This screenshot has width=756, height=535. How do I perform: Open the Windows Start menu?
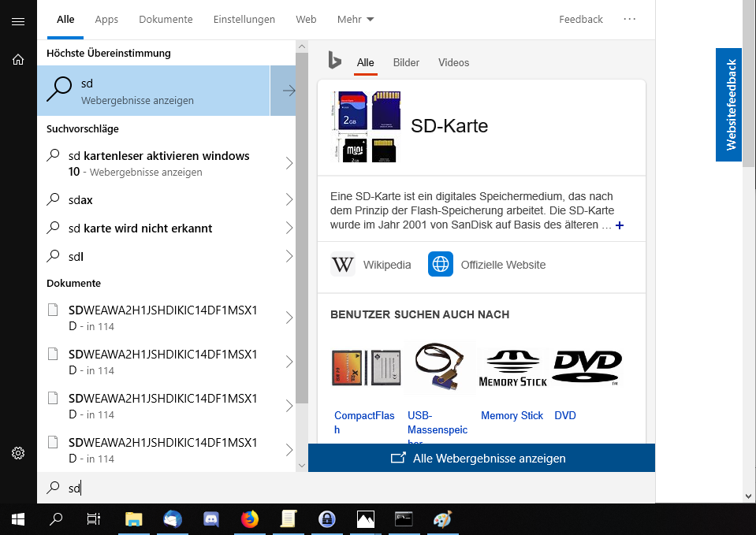click(18, 519)
